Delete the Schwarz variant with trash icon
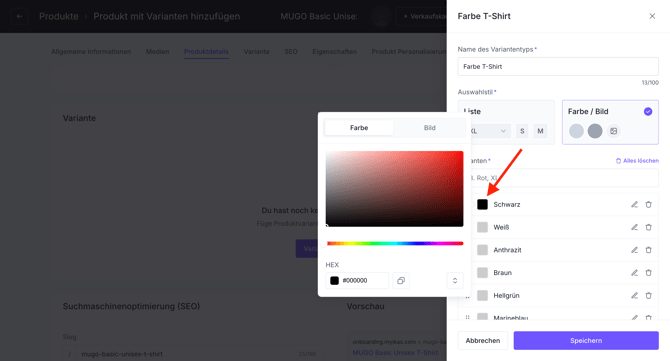The height and width of the screenshot is (361, 670). (649, 205)
